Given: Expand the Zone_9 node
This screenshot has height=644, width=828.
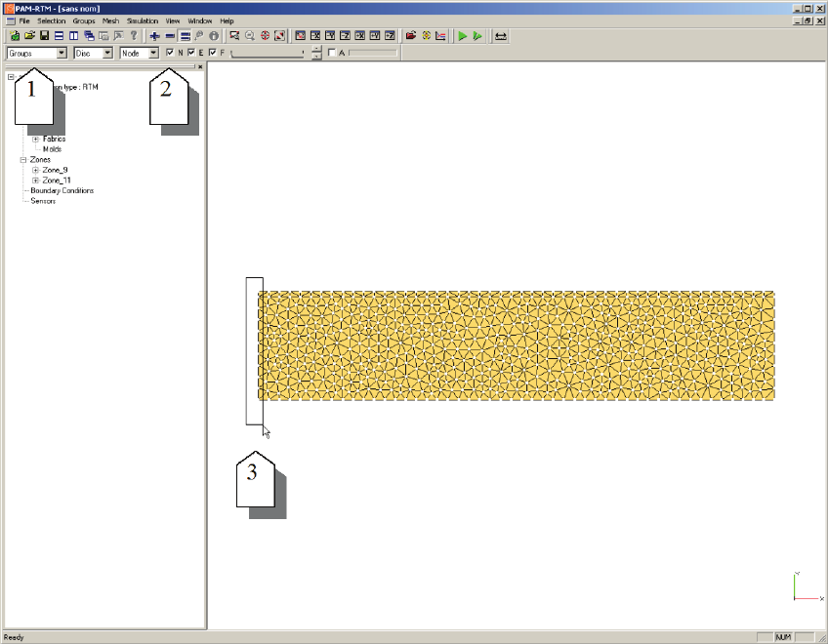Looking at the screenshot, I should point(35,170).
